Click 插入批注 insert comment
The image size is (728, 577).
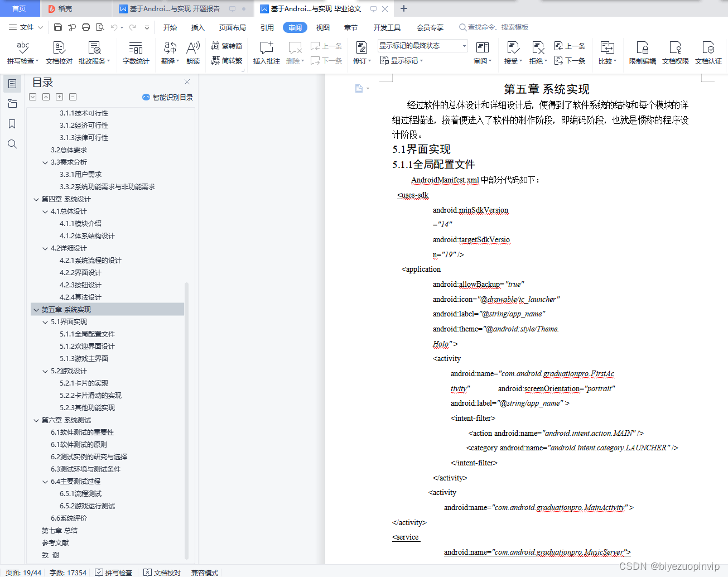click(x=266, y=53)
